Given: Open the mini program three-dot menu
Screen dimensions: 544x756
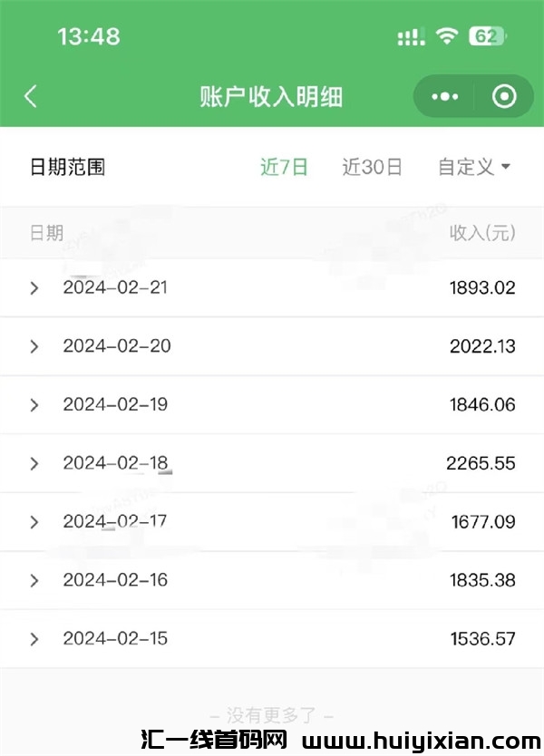Looking at the screenshot, I should click(444, 97).
